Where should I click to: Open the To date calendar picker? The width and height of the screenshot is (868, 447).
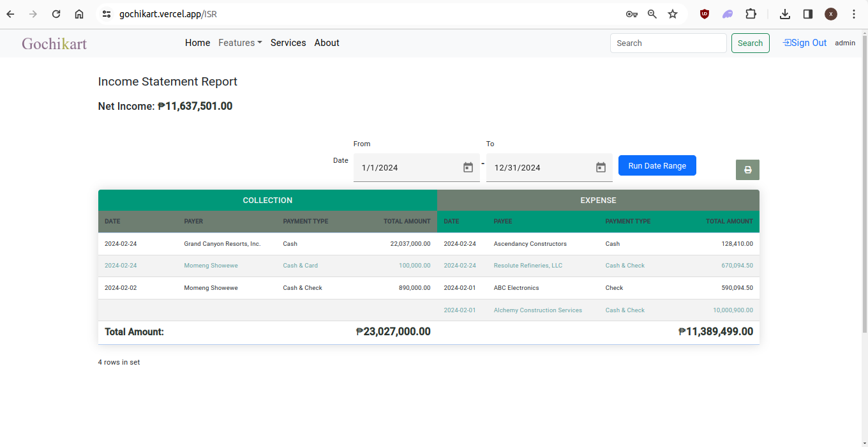(601, 167)
